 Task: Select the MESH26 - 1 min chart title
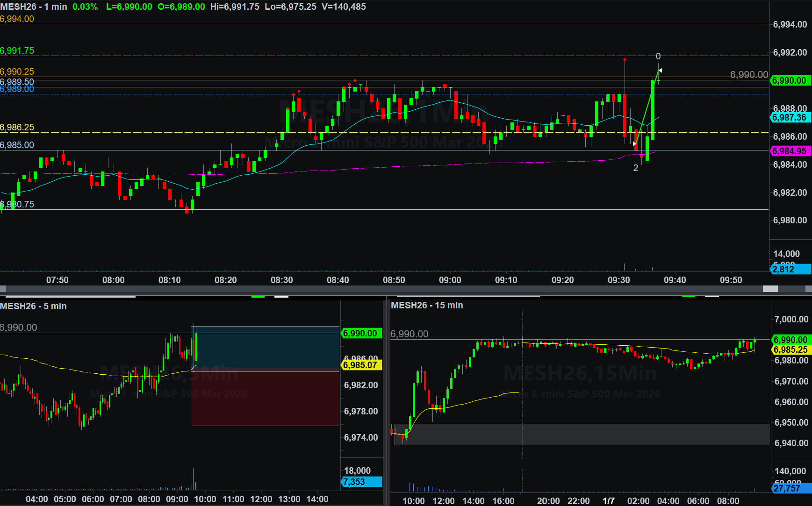pyautogui.click(x=34, y=7)
